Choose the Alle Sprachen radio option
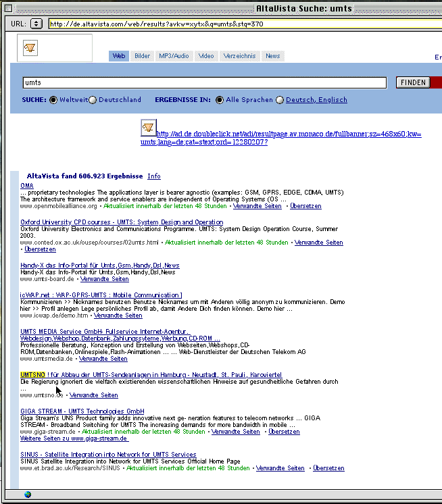442x504 pixels. tap(220, 100)
